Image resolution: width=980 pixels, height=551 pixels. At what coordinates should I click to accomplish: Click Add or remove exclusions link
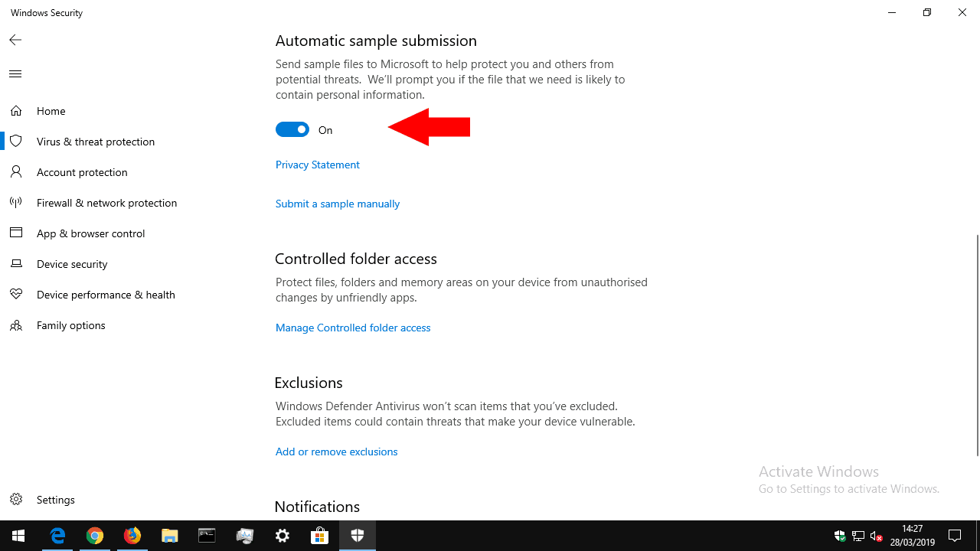point(337,452)
